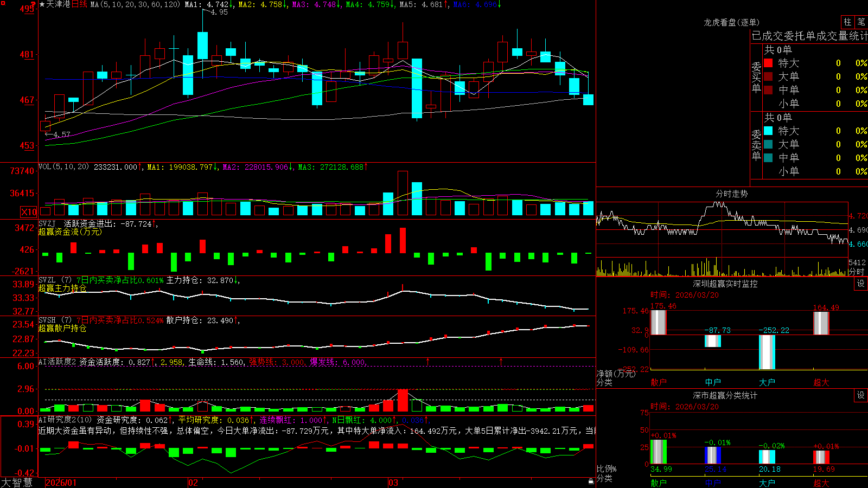Click the -252.22 大户 bar in the real-time monitor
The width and height of the screenshot is (868, 488).
point(767,352)
